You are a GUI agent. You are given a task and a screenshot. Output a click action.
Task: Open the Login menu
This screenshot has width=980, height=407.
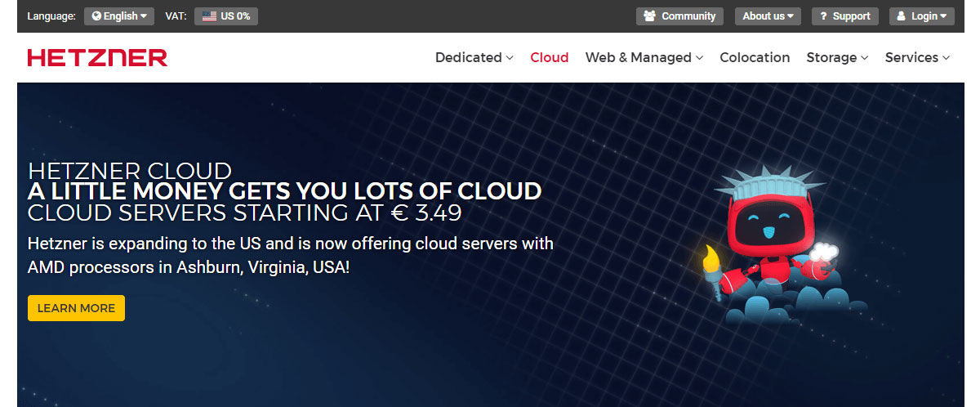922,16
